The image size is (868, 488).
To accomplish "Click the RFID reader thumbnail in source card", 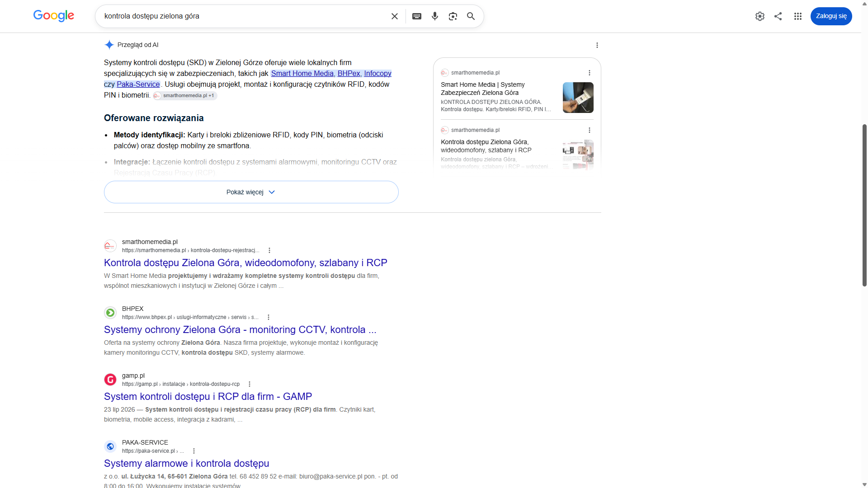I will click(x=578, y=98).
